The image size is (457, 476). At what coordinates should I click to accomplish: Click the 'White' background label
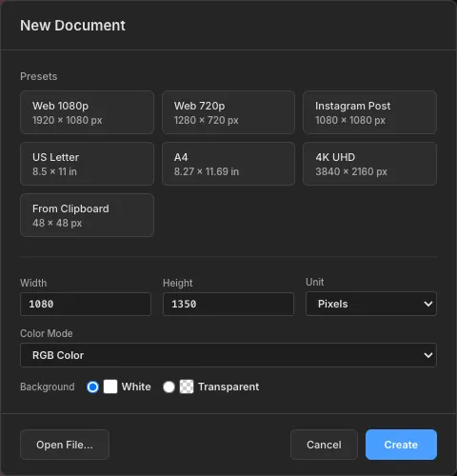click(136, 387)
